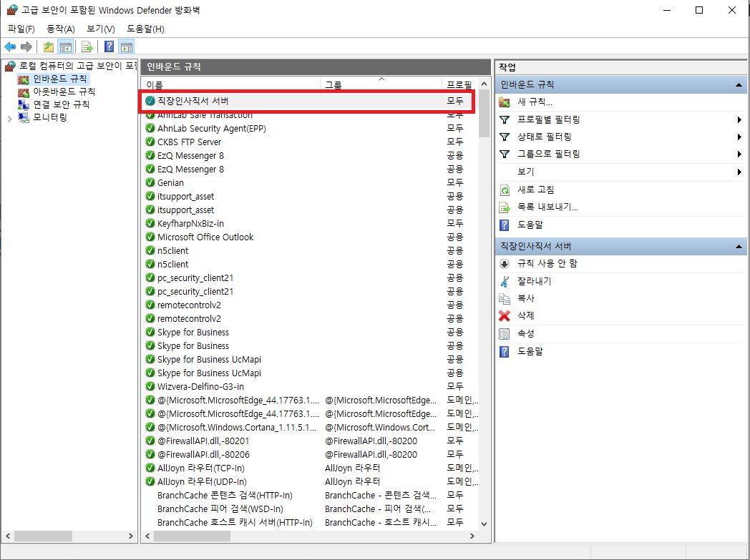Image resolution: width=750 pixels, height=560 pixels.
Task: Click the 새 규칙... action link
Action: click(x=535, y=102)
